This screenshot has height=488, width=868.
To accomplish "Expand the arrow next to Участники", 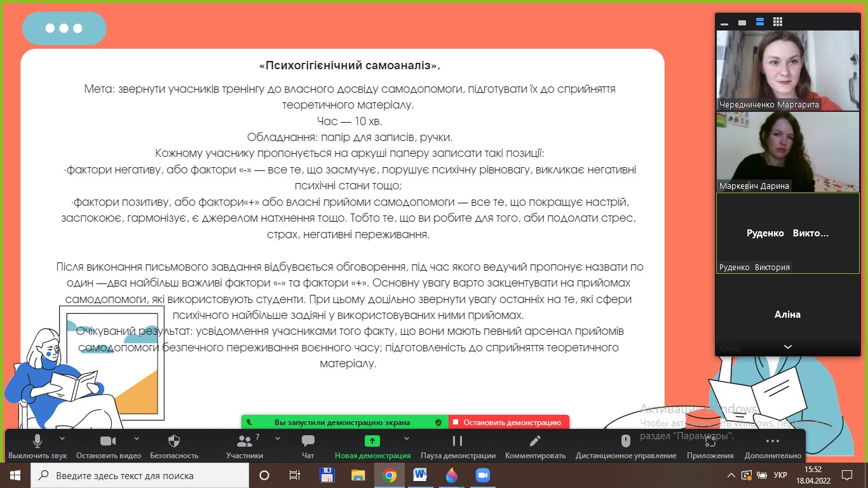I will (278, 438).
